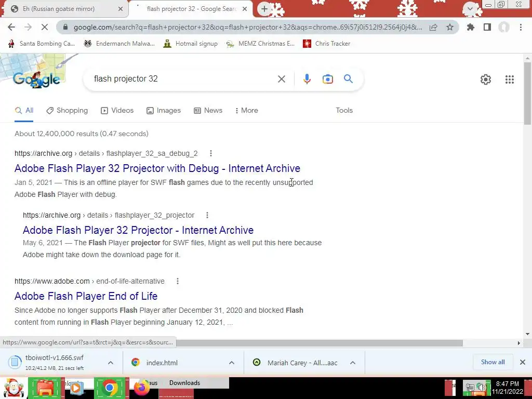Open the media player taskbar icon
Viewport: 532px width, 399px height.
tap(76, 388)
